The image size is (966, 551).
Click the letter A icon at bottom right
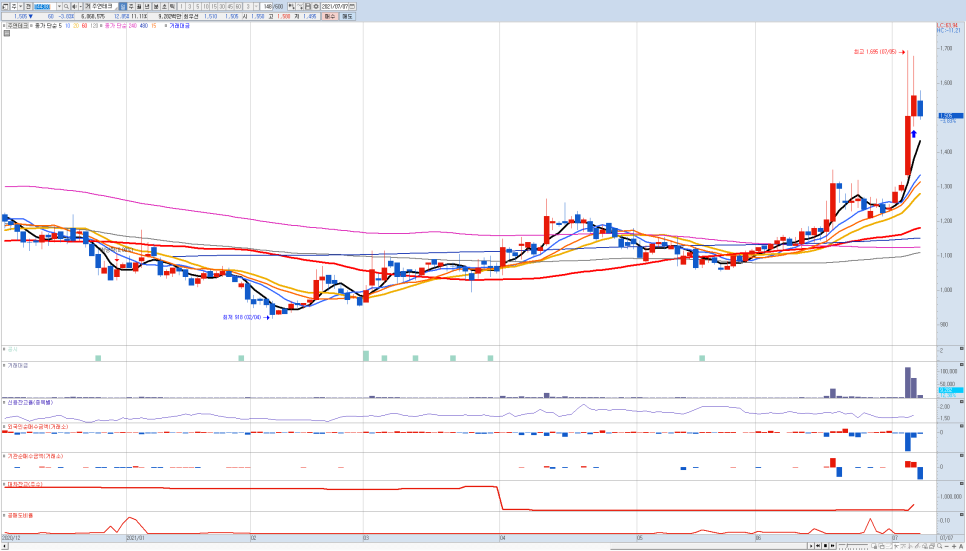tap(961, 546)
